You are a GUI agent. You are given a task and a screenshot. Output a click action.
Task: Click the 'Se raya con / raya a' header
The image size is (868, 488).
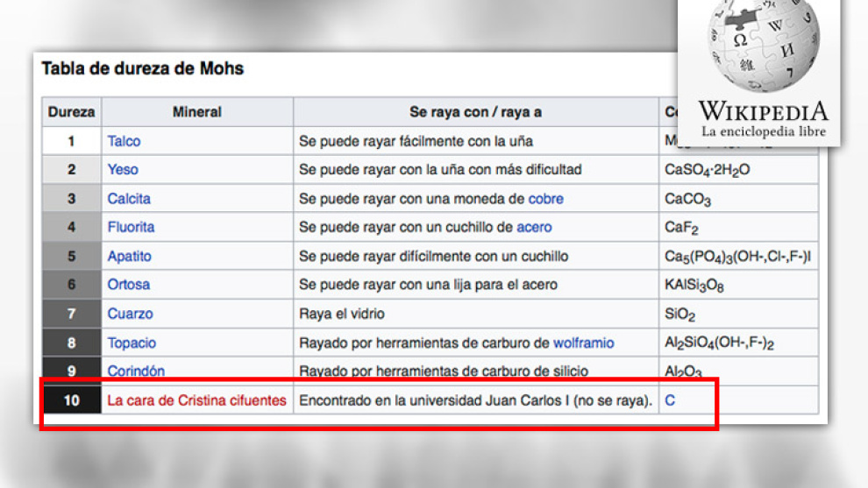pyautogui.click(x=475, y=112)
